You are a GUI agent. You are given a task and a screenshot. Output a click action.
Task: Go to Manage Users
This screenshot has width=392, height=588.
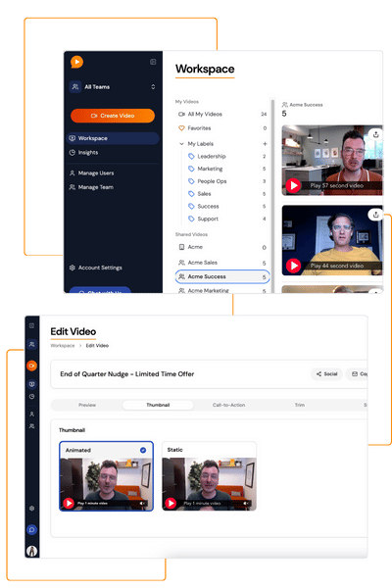[x=96, y=173]
